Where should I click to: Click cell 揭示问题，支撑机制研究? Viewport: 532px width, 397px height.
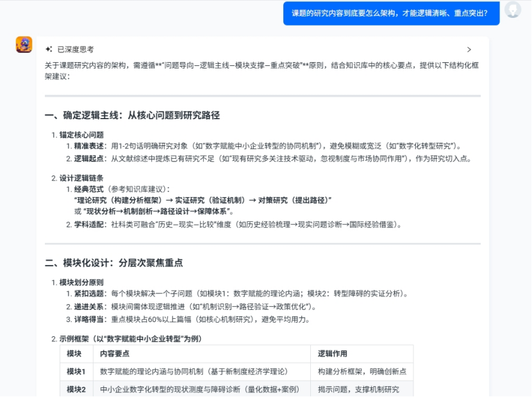click(x=362, y=389)
